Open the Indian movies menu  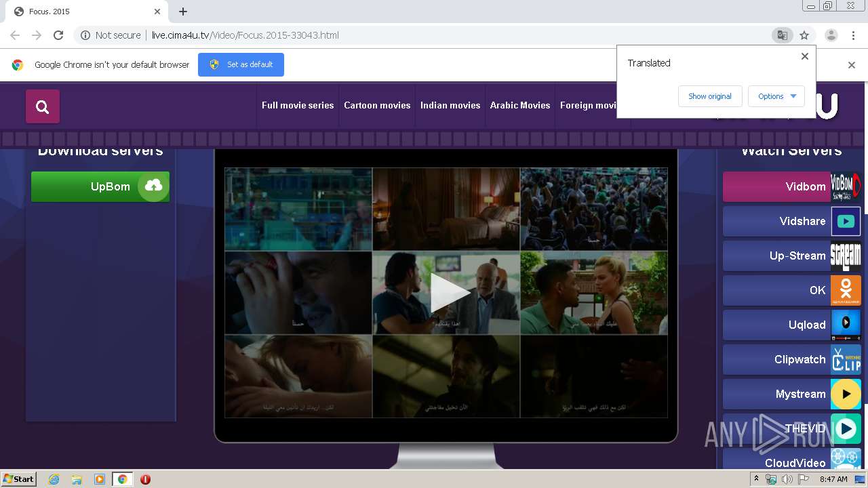coord(450,105)
